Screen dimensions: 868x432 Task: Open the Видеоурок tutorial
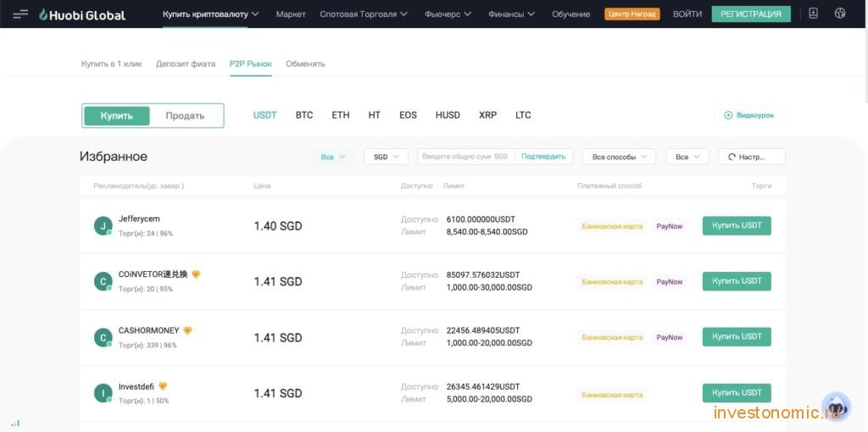click(749, 115)
